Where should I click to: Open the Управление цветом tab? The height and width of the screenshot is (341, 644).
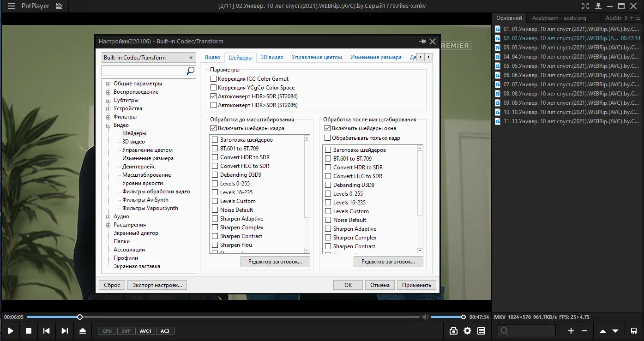coord(317,57)
